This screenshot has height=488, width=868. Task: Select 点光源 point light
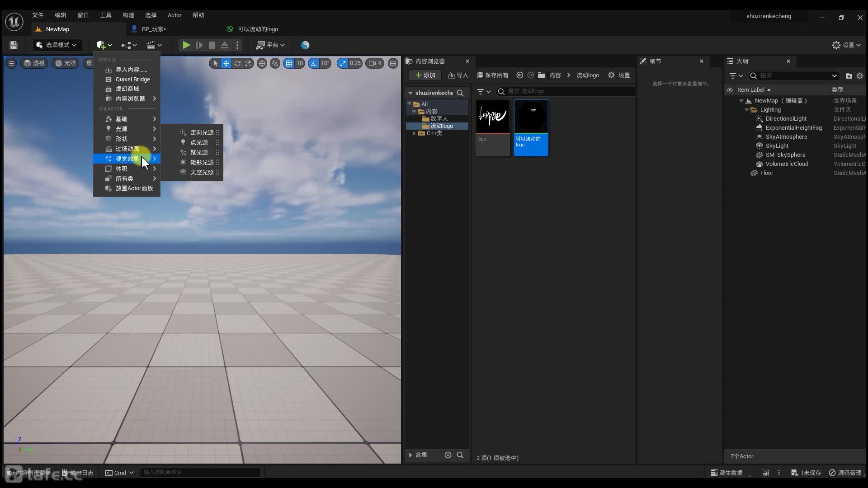[x=192, y=142]
